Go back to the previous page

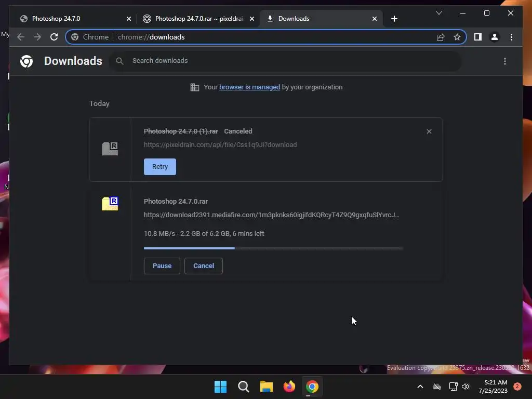pyautogui.click(x=21, y=37)
